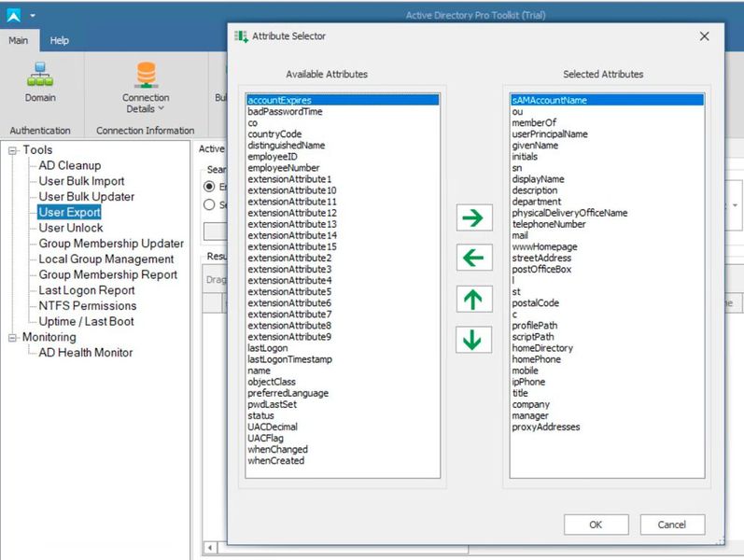Screen dimensions: 744x560
Task: Open AD Health Monitor
Action: pos(86,353)
